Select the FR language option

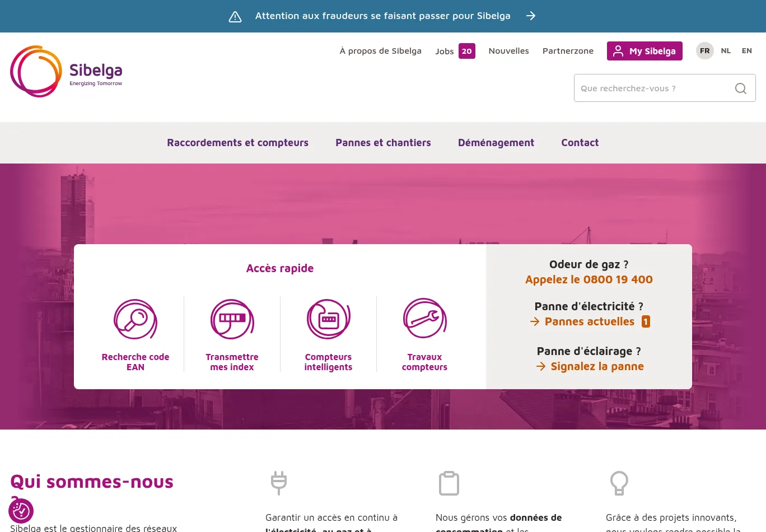coord(704,51)
